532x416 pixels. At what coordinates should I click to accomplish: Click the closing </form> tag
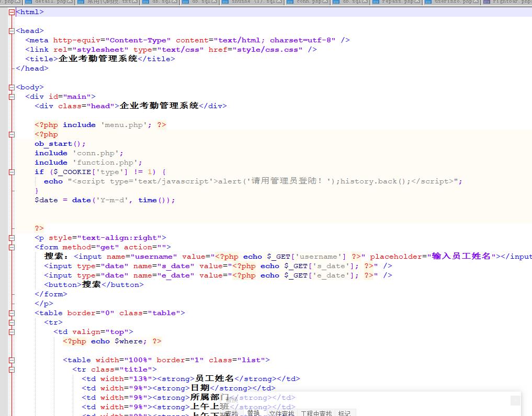51,294
